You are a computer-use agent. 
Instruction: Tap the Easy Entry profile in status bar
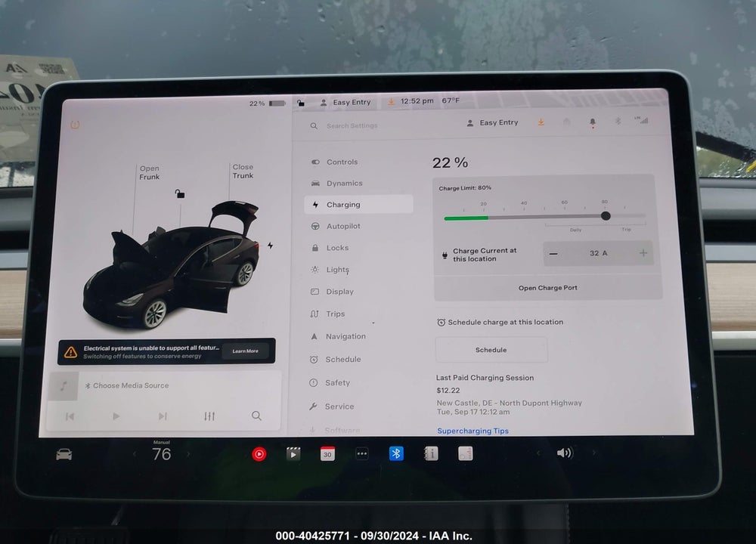click(345, 102)
